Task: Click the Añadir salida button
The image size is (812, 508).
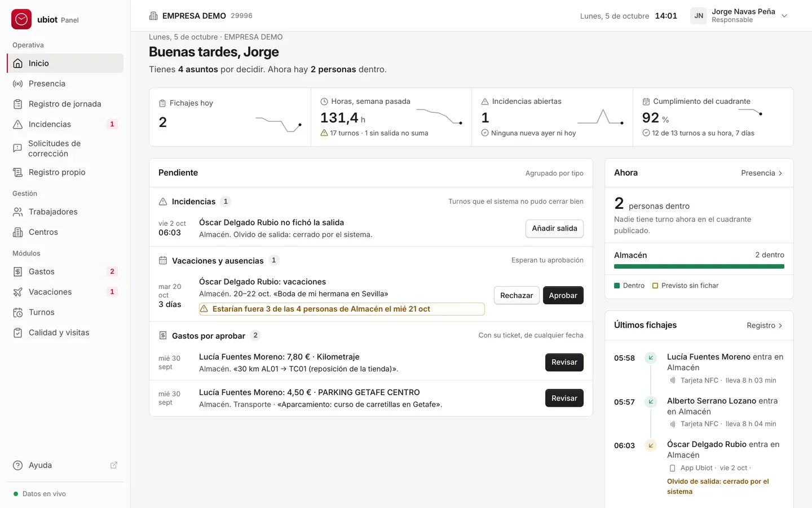Action: pos(554,229)
